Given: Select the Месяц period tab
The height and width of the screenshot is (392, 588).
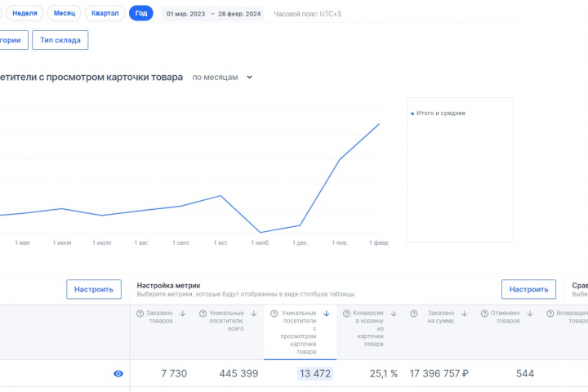Looking at the screenshot, I should pos(65,13).
